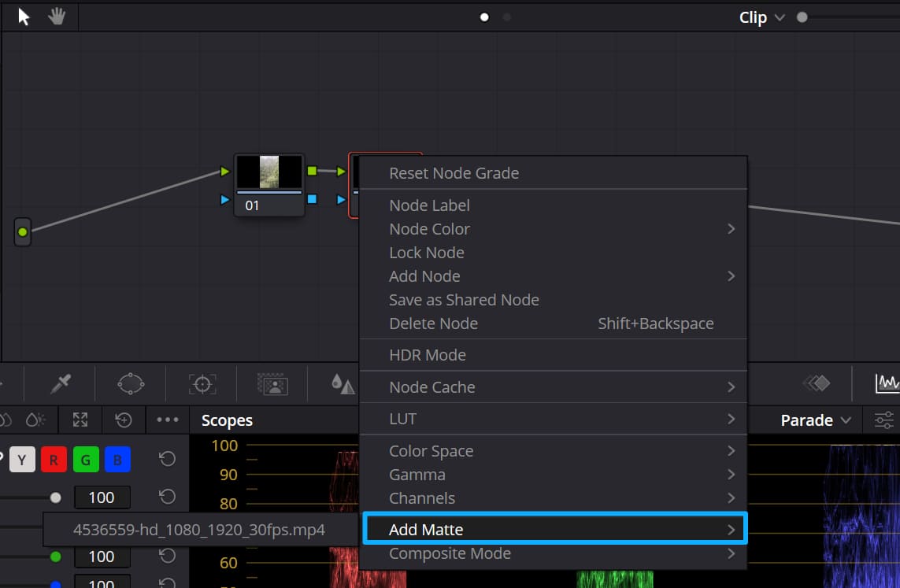Open the Clip grade dropdown
Image resolution: width=900 pixels, height=588 pixels.
760,17
